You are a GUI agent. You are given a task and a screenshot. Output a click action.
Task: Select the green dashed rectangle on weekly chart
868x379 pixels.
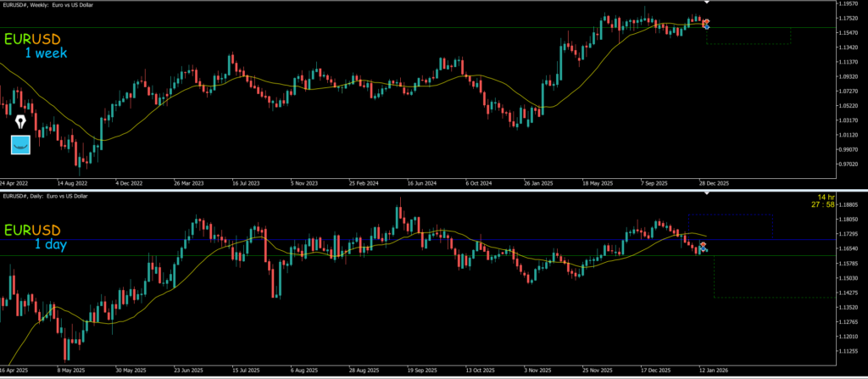point(748,43)
